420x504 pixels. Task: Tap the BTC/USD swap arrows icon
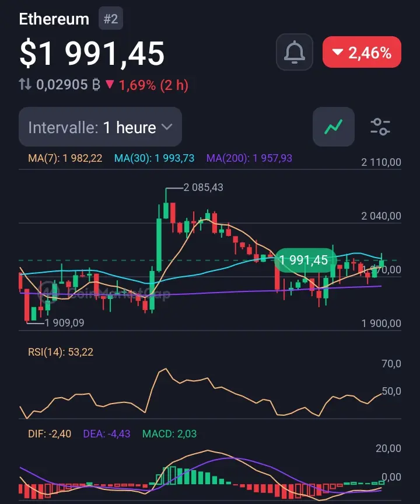(x=25, y=85)
